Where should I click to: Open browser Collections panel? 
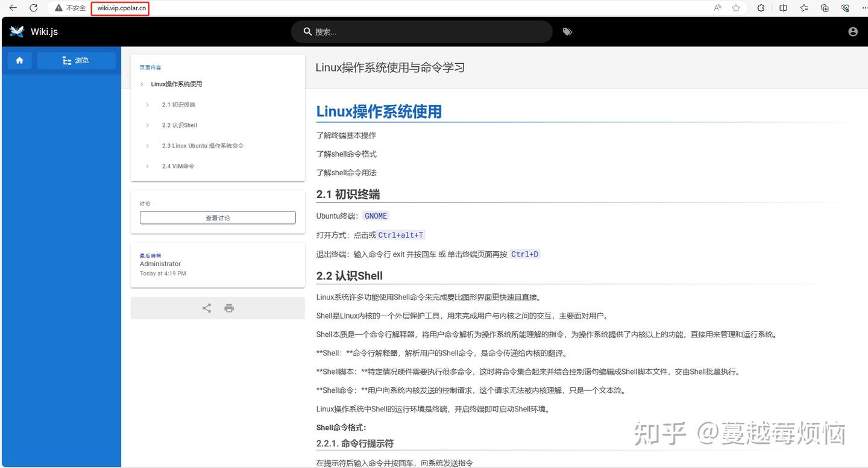(824, 8)
